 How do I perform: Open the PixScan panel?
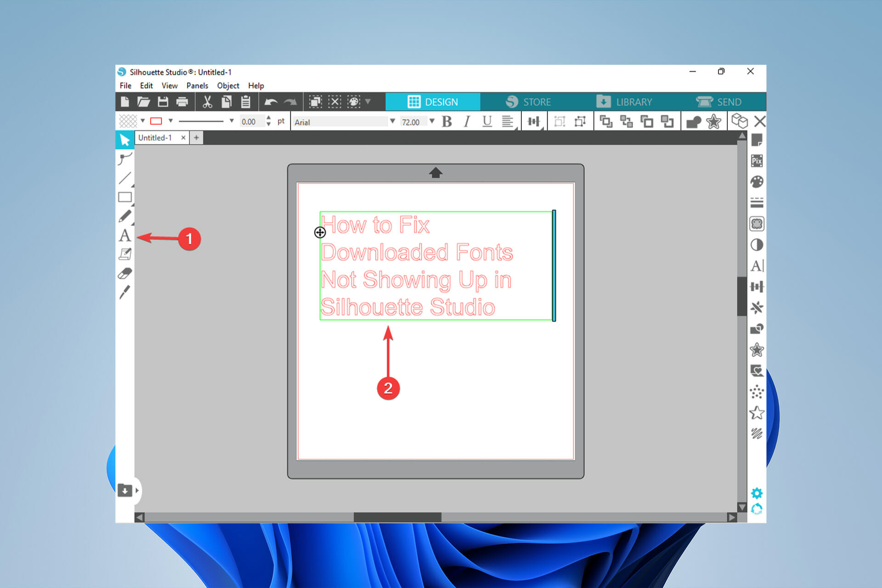coord(757,161)
